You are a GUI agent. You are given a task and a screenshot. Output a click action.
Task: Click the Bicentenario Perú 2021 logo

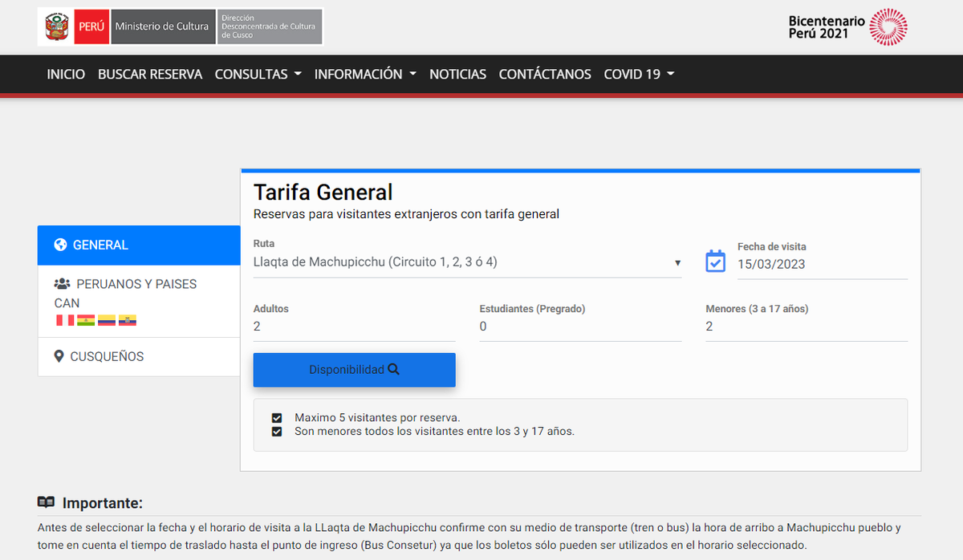click(x=849, y=26)
